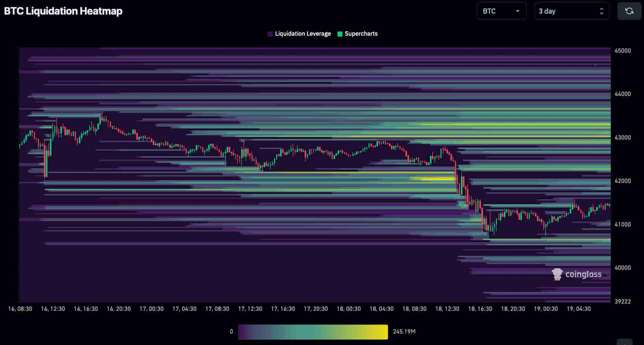Click the 45000 price axis label

click(x=622, y=51)
